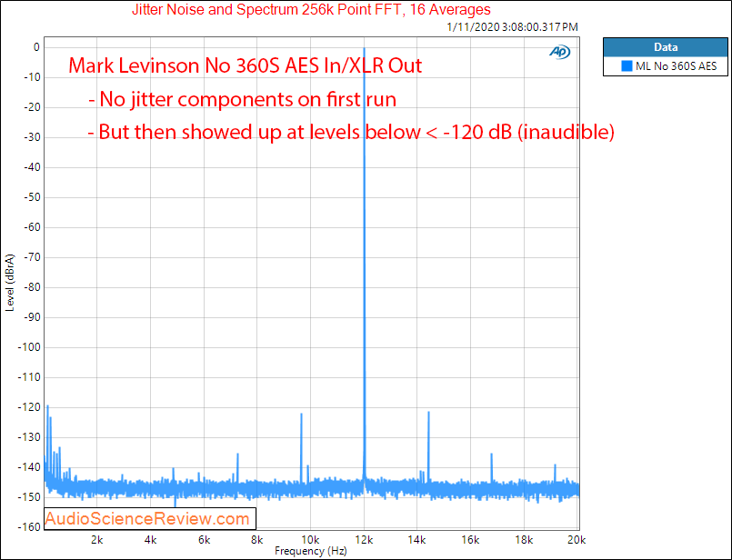This screenshot has height=560, width=732.
Task: Click the 'Frequency (Hz)' axis label
Action: (310, 551)
